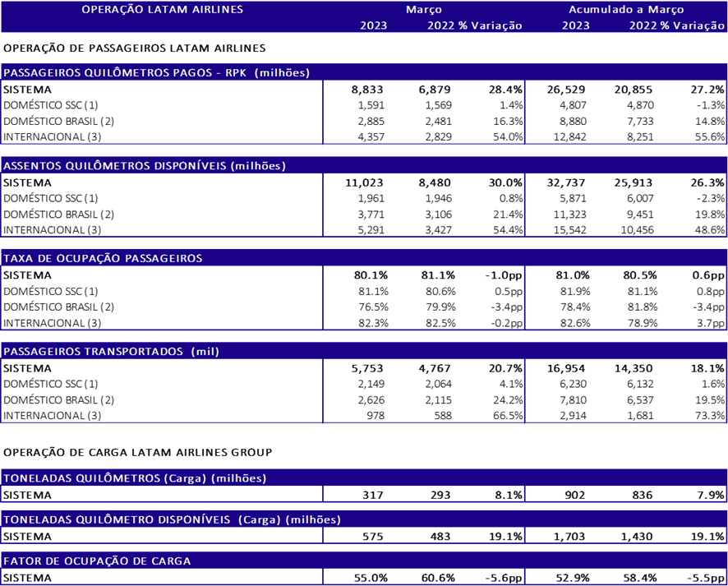The width and height of the screenshot is (728, 586).
Task: Select the TONELADAS QUILÔMETRO DISPONÍVEIS (Carga) heading
Action: pyautogui.click(x=172, y=519)
